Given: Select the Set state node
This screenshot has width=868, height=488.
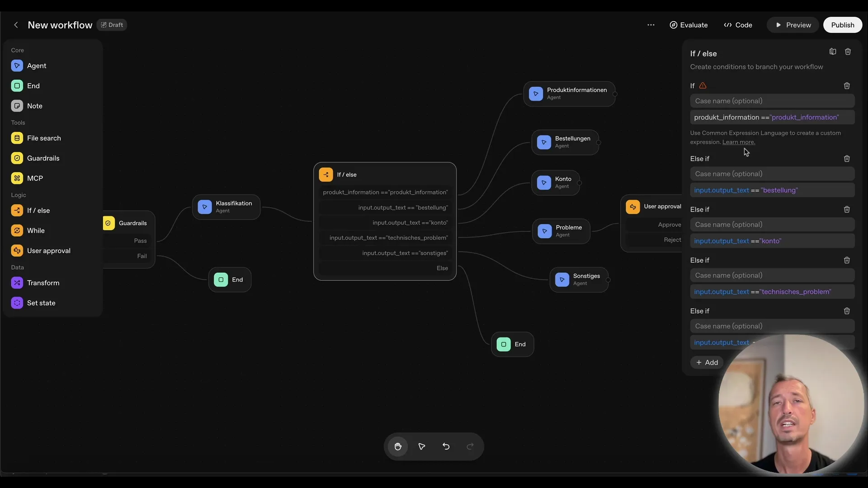Looking at the screenshot, I should pyautogui.click(x=41, y=303).
